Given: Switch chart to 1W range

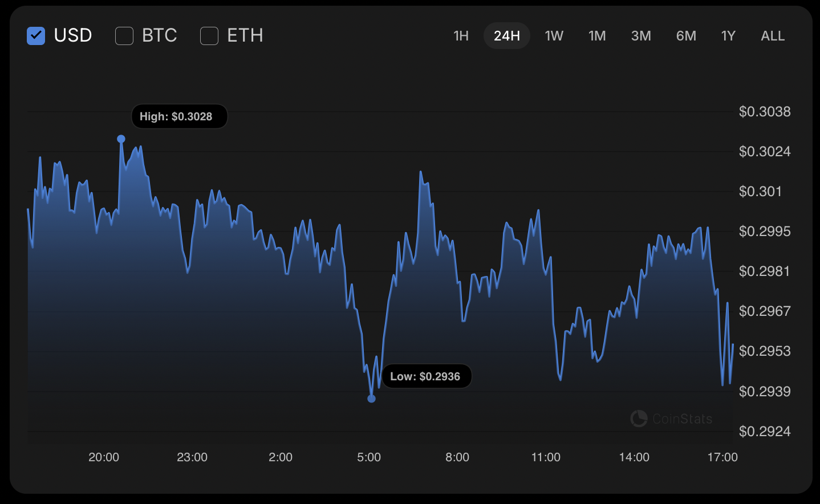Looking at the screenshot, I should click(x=554, y=36).
